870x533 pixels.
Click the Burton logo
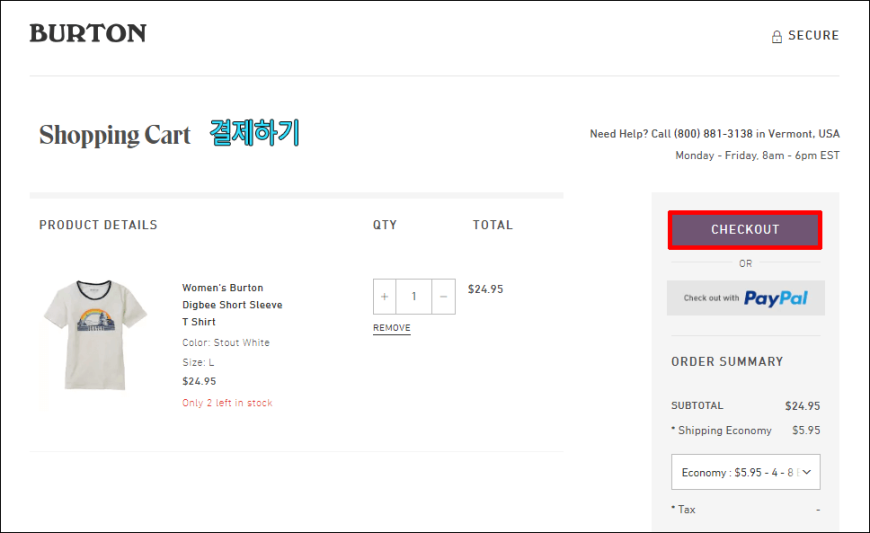click(x=88, y=33)
